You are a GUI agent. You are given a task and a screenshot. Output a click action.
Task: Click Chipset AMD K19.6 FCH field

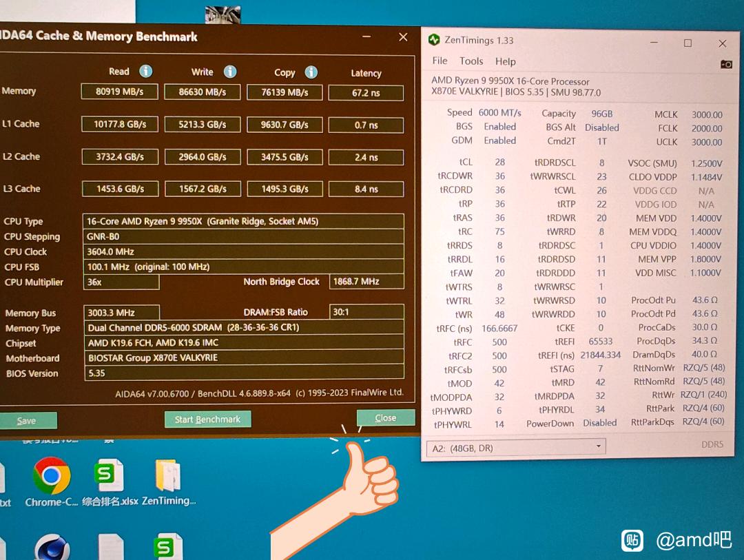244,342
